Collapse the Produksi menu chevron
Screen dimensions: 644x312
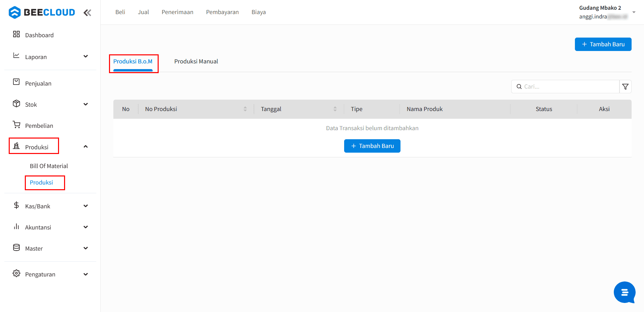click(86, 147)
